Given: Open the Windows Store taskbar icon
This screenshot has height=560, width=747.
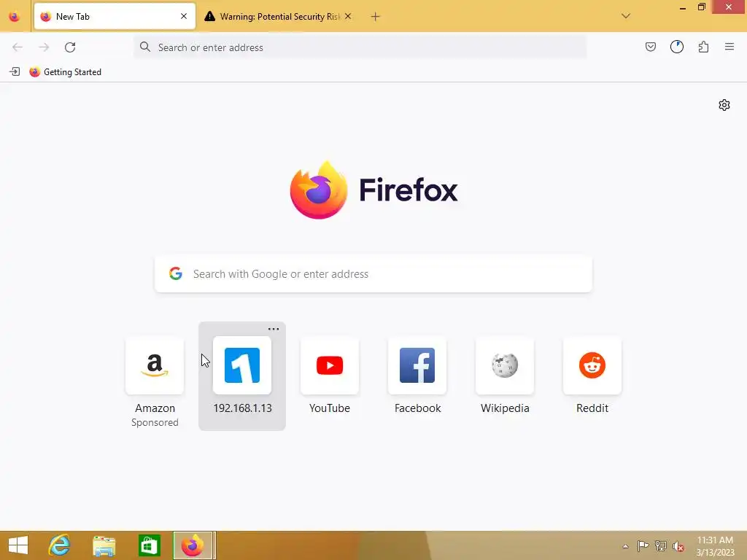Looking at the screenshot, I should [149, 545].
